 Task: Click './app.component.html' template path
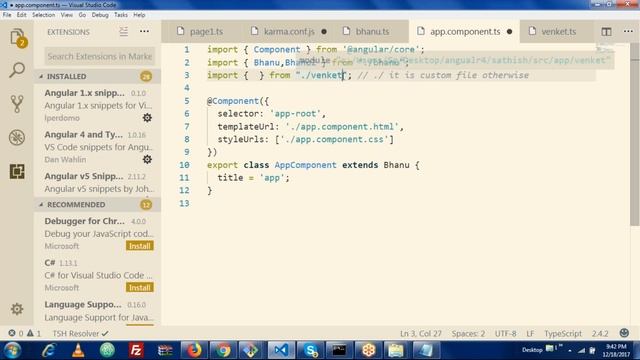[x=341, y=127]
